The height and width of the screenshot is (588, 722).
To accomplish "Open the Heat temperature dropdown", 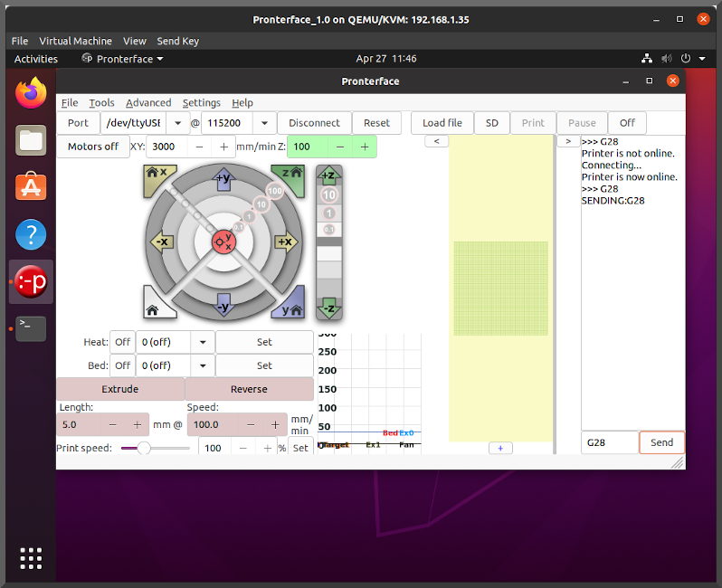I will pos(203,342).
